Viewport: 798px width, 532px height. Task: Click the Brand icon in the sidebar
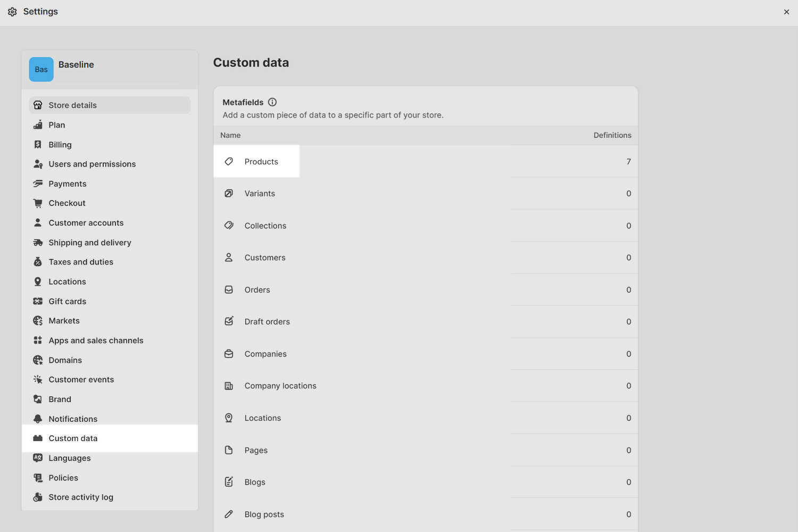tap(38, 399)
